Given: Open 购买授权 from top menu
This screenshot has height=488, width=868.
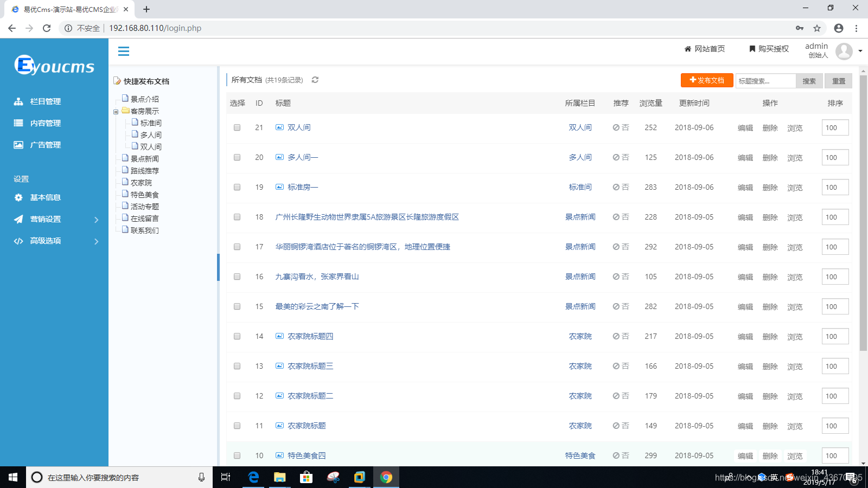Looking at the screenshot, I should coord(768,49).
